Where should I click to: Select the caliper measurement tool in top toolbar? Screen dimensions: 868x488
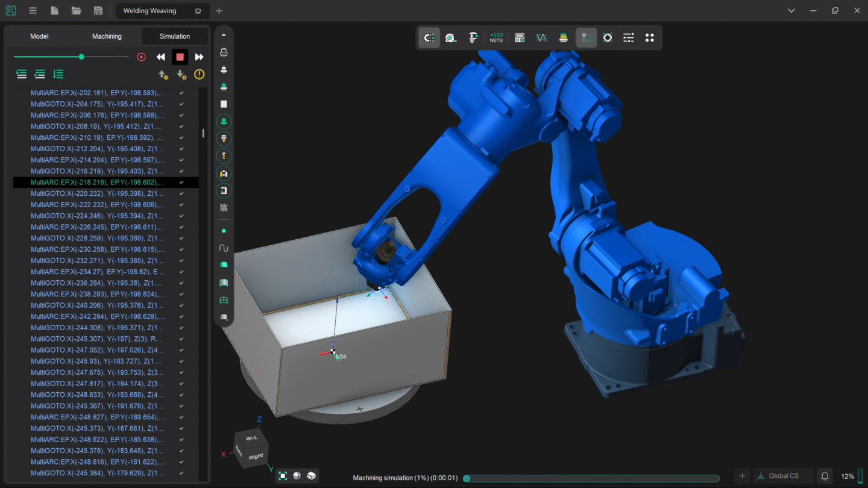474,37
